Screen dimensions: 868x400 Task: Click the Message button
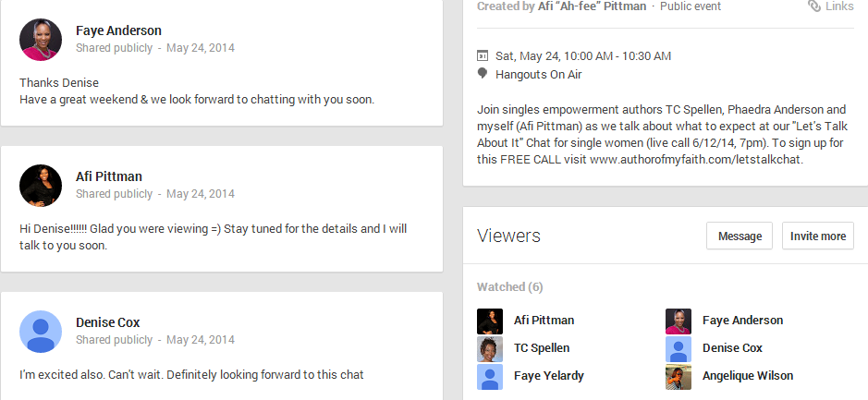point(740,236)
